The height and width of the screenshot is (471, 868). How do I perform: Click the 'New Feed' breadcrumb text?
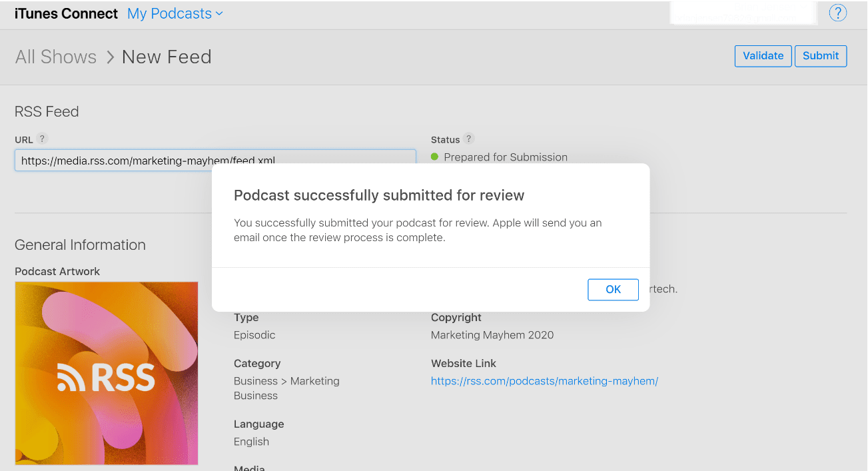167,57
